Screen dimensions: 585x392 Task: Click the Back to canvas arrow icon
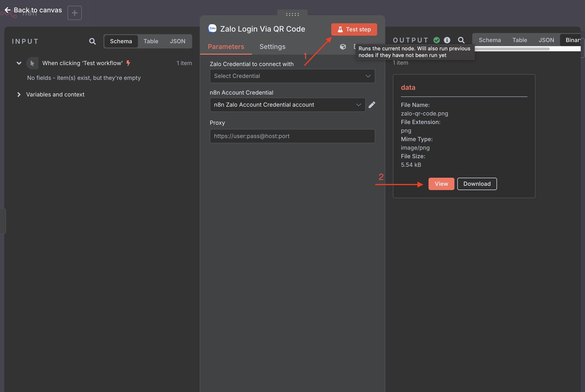[8, 10]
